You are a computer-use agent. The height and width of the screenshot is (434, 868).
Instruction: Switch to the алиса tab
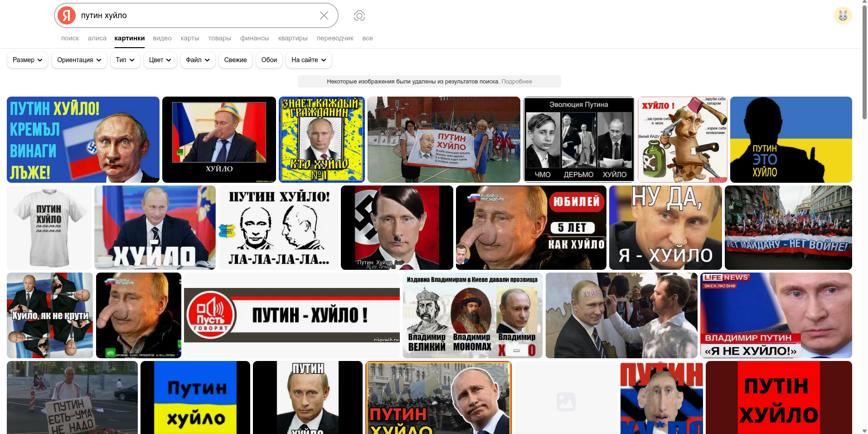(x=97, y=38)
